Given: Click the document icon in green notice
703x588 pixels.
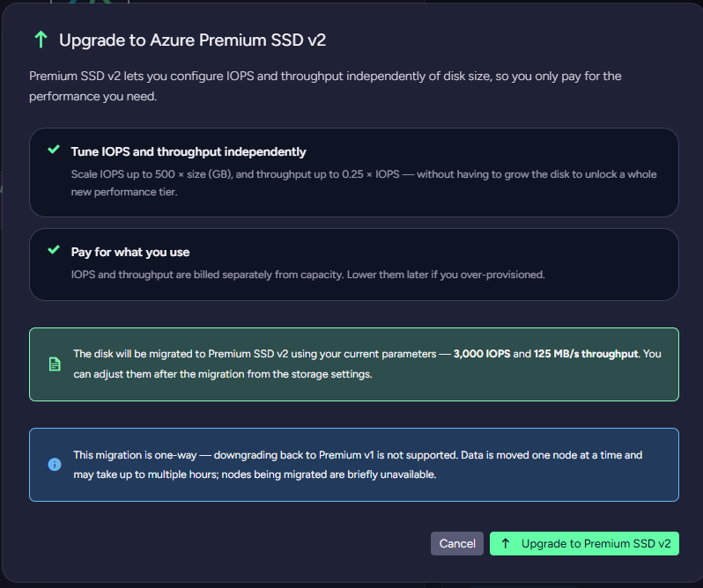Looking at the screenshot, I should pos(55,364).
